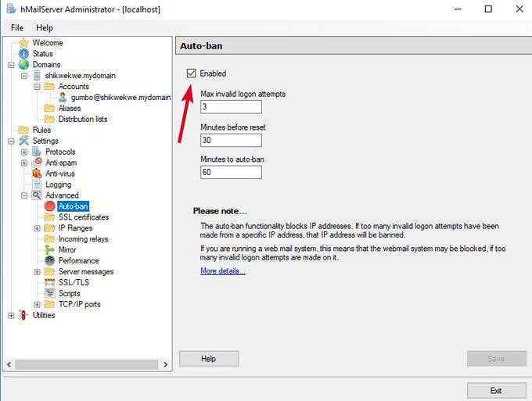
Task: Click the SSL certificates folder icon
Action: click(x=49, y=217)
